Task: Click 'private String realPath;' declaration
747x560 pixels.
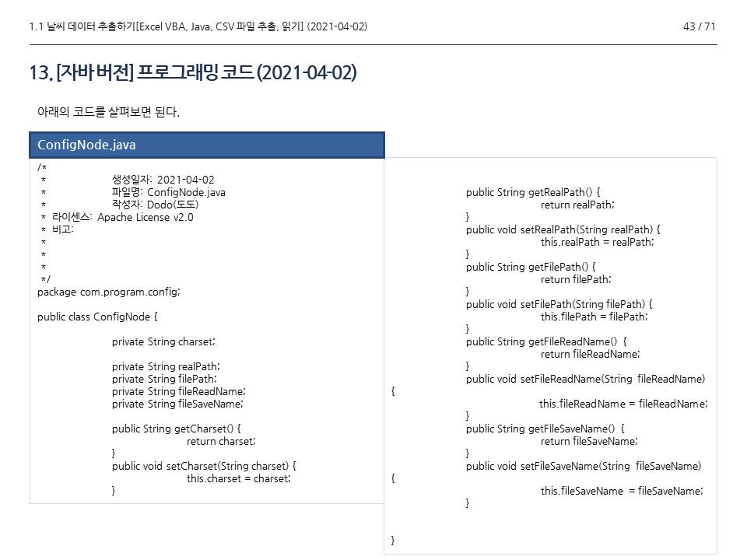Action: [166, 366]
